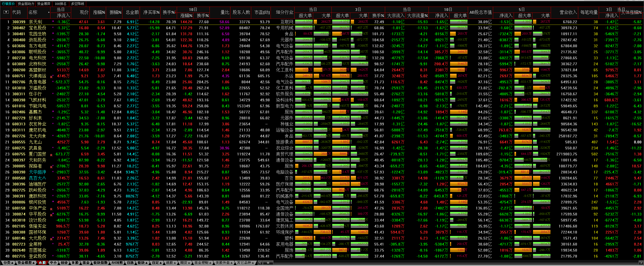Open the AH对照 bottom tab
Viewport: 644px width, 266px height.
[x=117, y=263]
